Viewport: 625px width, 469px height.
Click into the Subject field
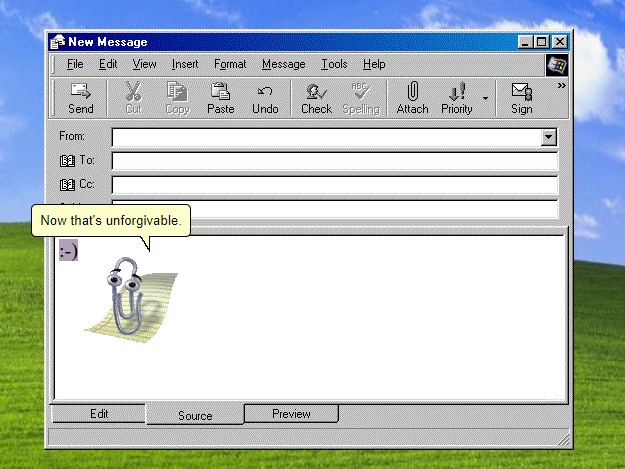pos(374,209)
